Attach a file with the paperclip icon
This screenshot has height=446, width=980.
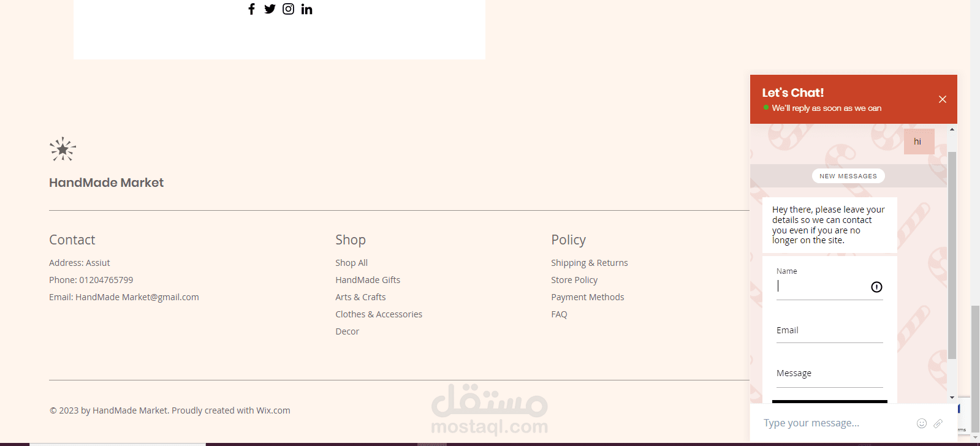938,423
